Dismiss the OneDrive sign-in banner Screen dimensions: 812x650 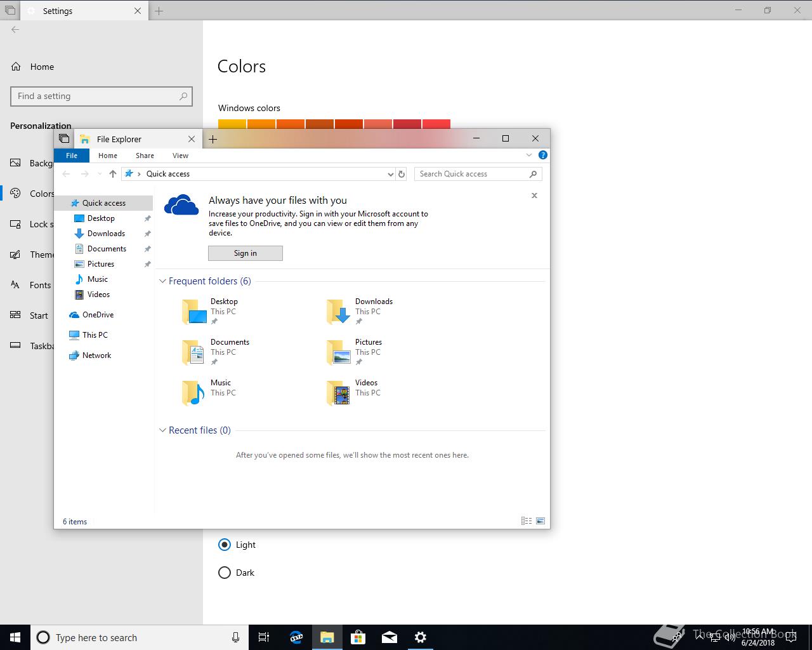click(x=534, y=196)
